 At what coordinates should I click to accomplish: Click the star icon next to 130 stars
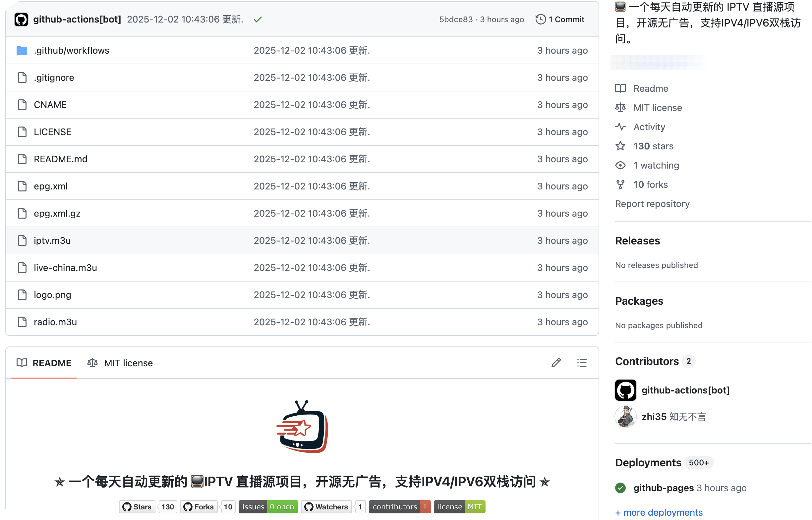pos(620,146)
